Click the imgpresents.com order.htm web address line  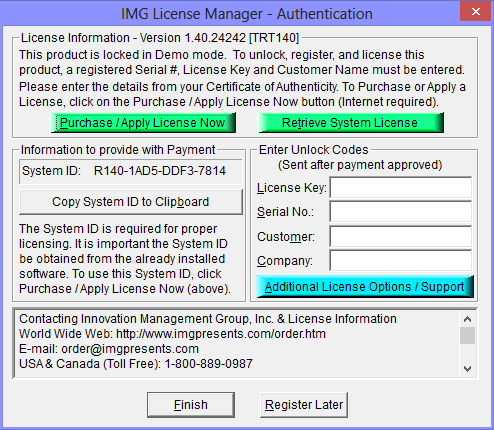click(172, 334)
